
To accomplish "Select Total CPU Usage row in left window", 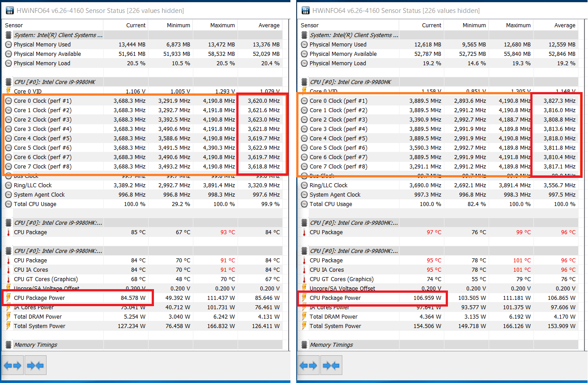I will pyautogui.click(x=142, y=204).
